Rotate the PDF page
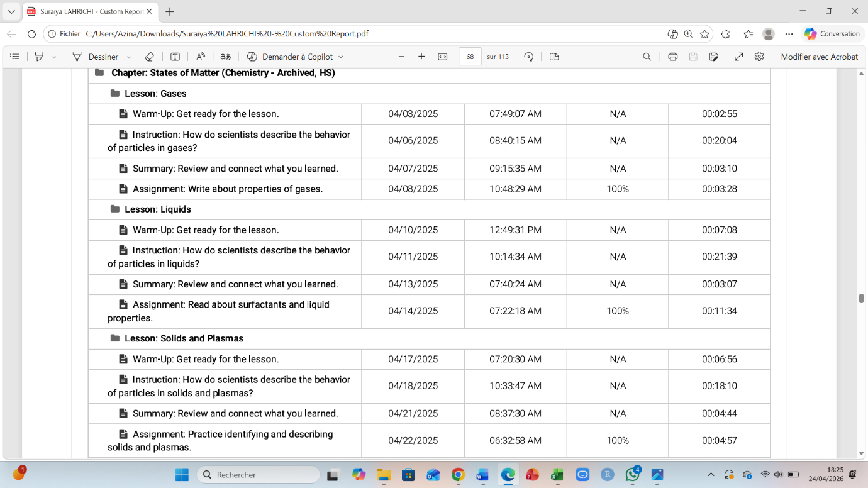This screenshot has height=488, width=868. [x=529, y=57]
